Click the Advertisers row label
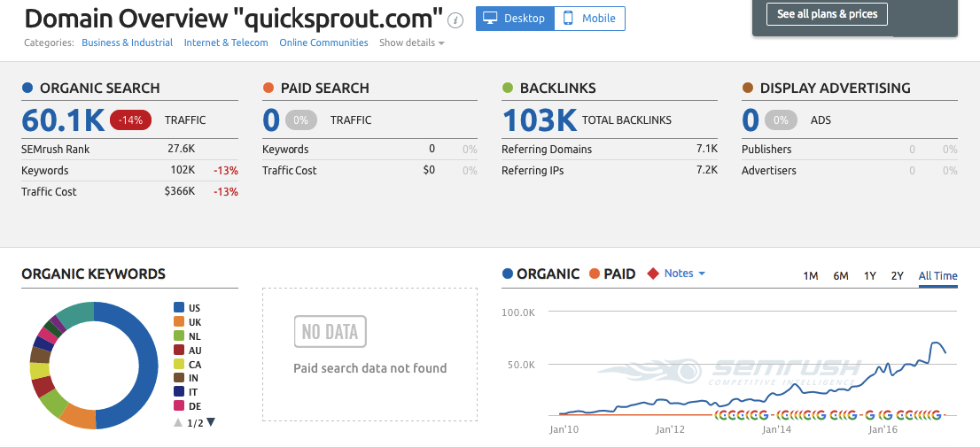980x447 pixels. 769,170
